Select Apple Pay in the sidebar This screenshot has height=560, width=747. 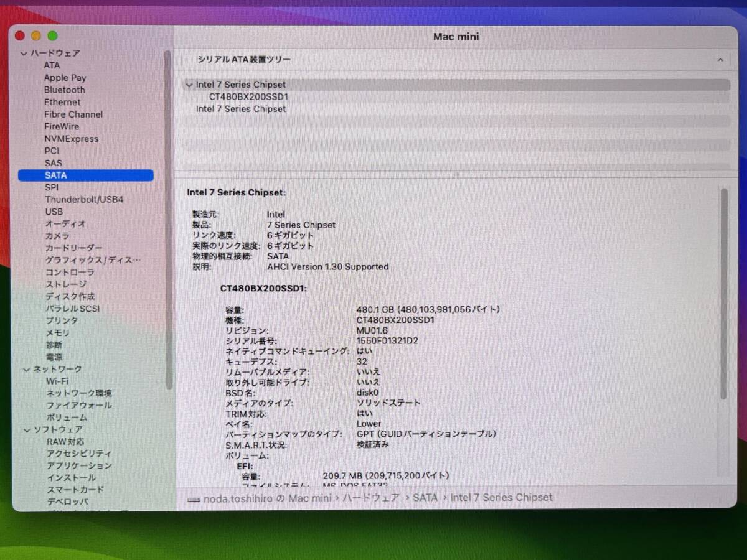(x=65, y=78)
